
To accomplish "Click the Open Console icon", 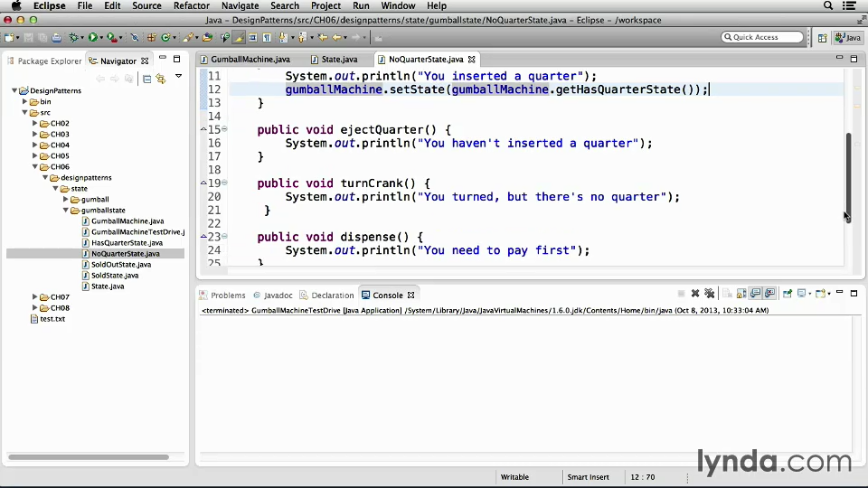I will pyautogui.click(x=820, y=293).
